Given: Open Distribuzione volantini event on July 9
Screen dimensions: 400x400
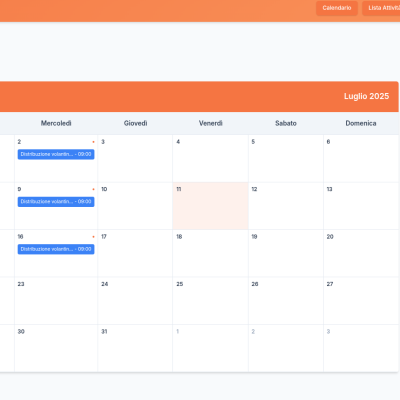Looking at the screenshot, I should tap(56, 202).
